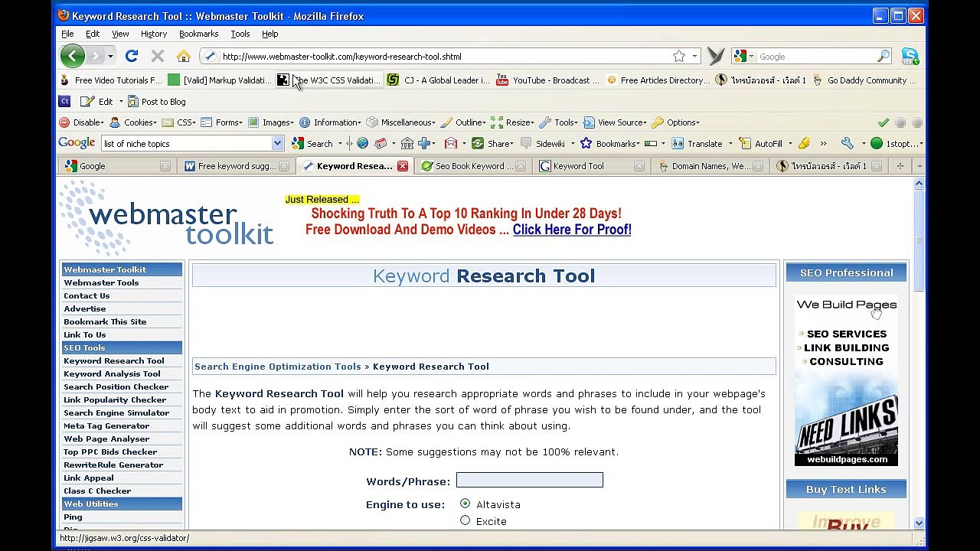Bookmark this page with the star icon
The height and width of the screenshot is (551, 980).
(679, 56)
